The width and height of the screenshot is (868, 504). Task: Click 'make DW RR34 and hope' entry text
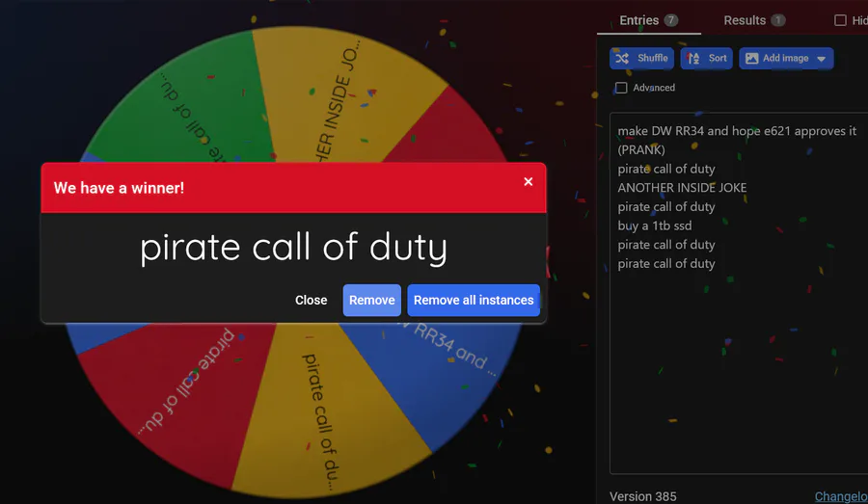[689, 131]
